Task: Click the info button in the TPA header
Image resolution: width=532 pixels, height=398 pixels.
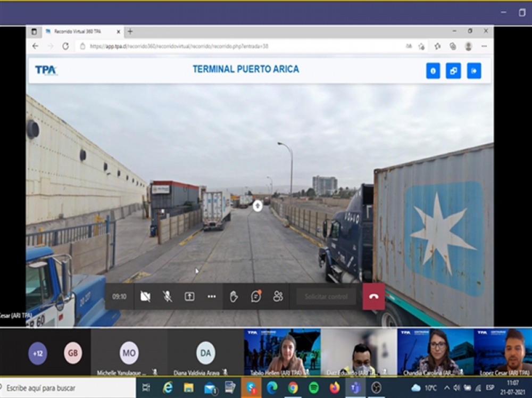Action: point(433,71)
